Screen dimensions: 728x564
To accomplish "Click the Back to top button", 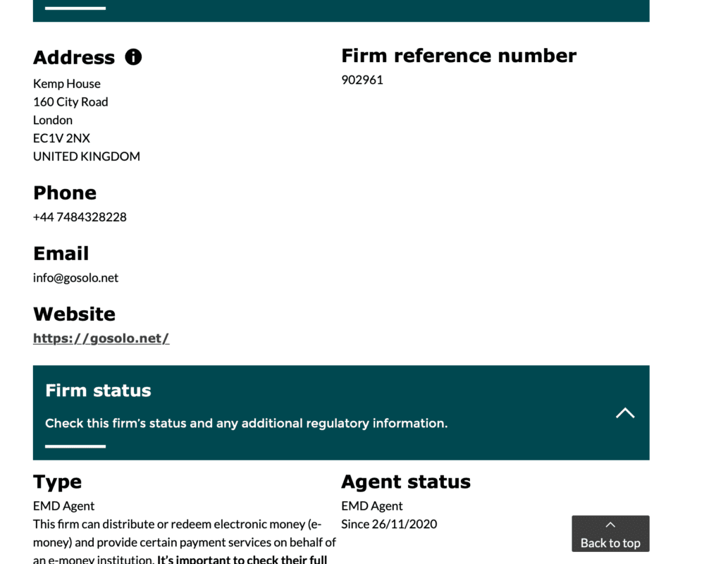I will coord(610,534).
